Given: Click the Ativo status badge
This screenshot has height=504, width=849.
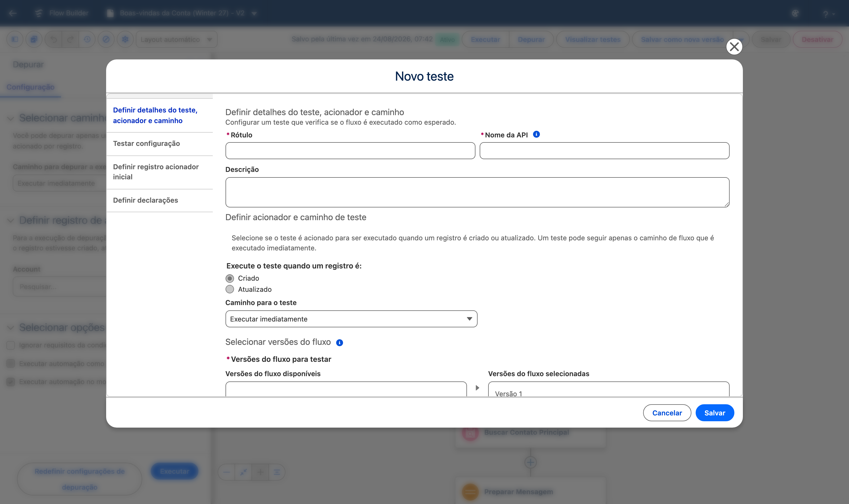Looking at the screenshot, I should pos(447,40).
